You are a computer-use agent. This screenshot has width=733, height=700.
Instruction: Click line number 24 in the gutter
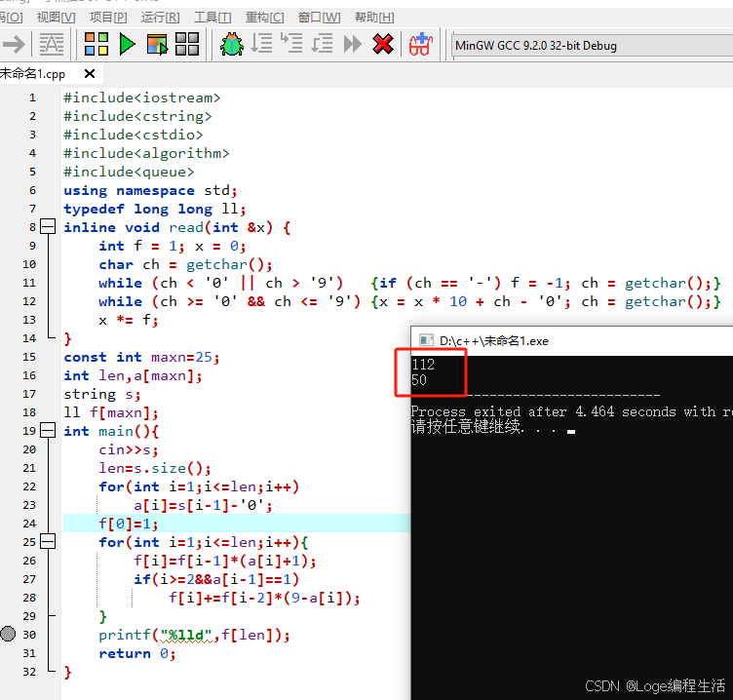[x=29, y=524]
